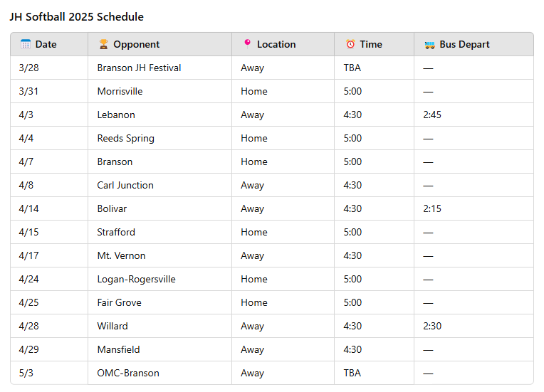This screenshot has width=544, height=392.
Task: Click the Logan-Rogersville opponent entry
Action: tap(136, 279)
